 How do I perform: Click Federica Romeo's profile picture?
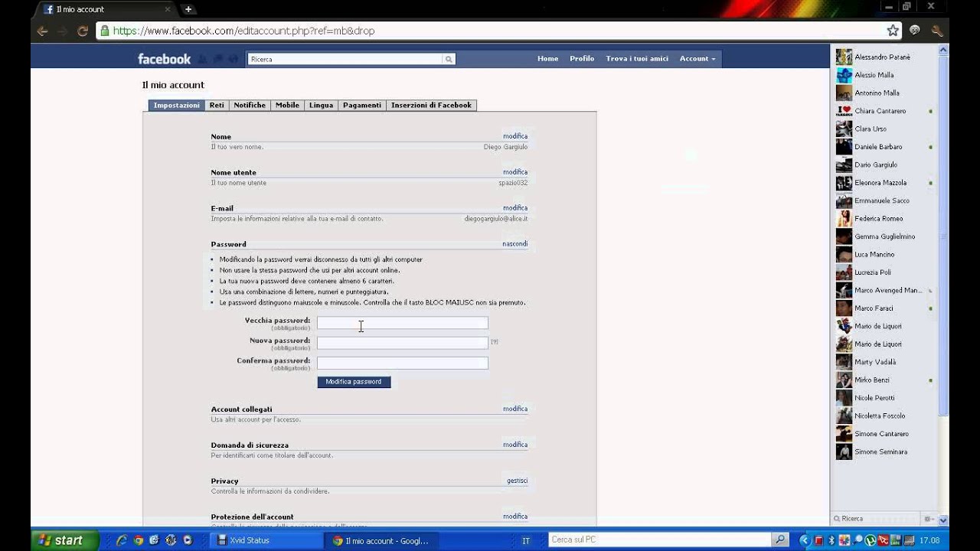click(x=844, y=218)
